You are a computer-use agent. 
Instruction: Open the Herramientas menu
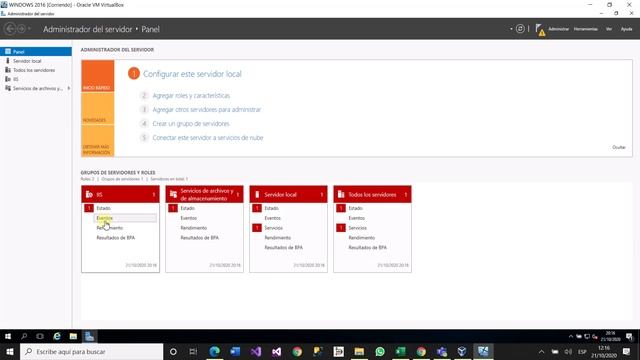[585, 29]
